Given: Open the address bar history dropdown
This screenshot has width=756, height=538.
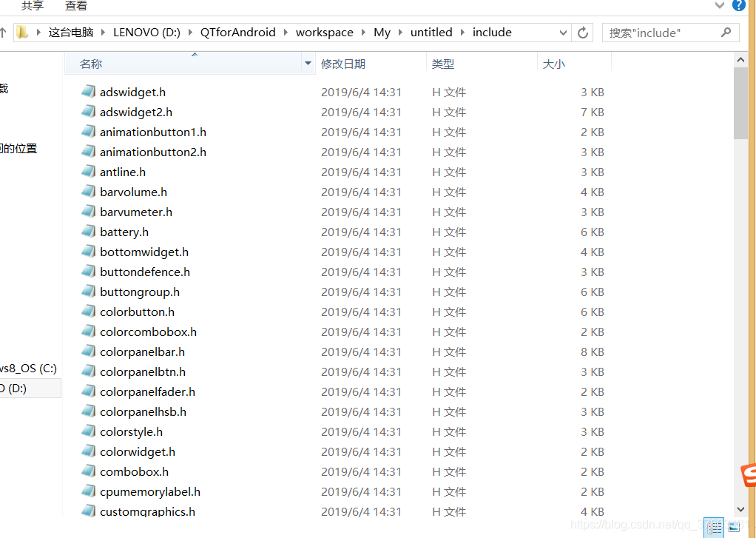Looking at the screenshot, I should 563,33.
